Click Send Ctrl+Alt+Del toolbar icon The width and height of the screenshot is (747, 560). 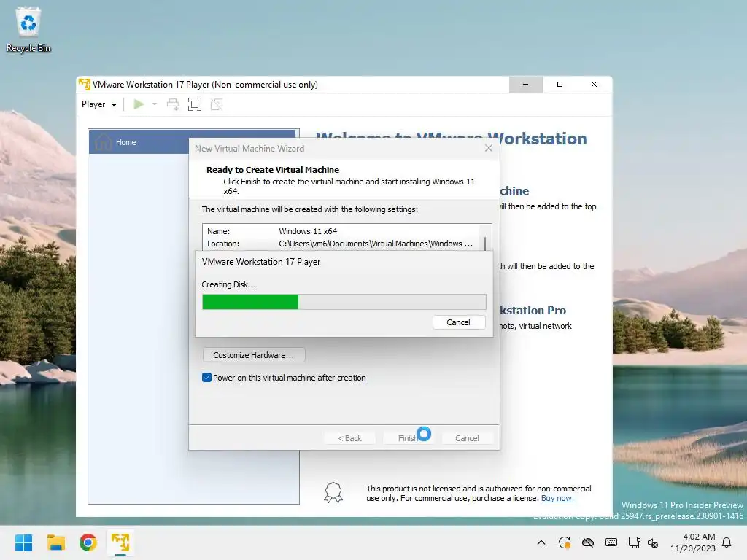(173, 104)
